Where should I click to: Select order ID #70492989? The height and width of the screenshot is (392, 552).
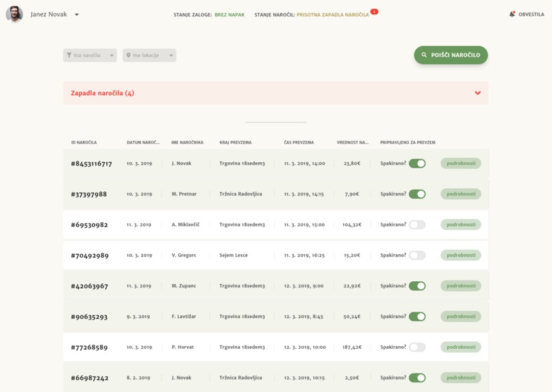(90, 256)
